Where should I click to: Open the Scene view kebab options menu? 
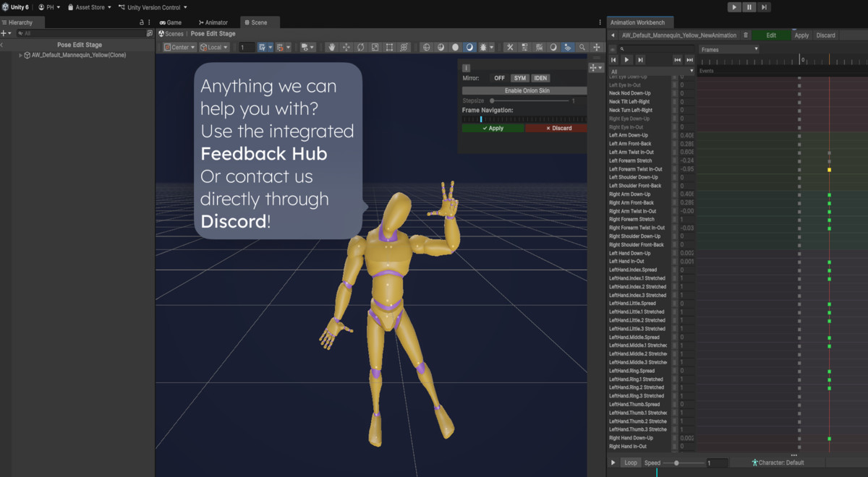[600, 22]
